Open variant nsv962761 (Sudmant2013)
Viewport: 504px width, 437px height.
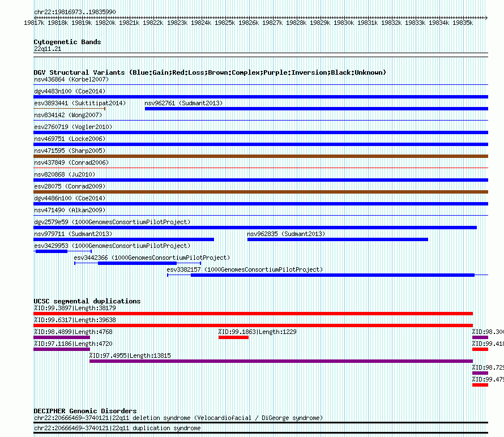[183, 103]
